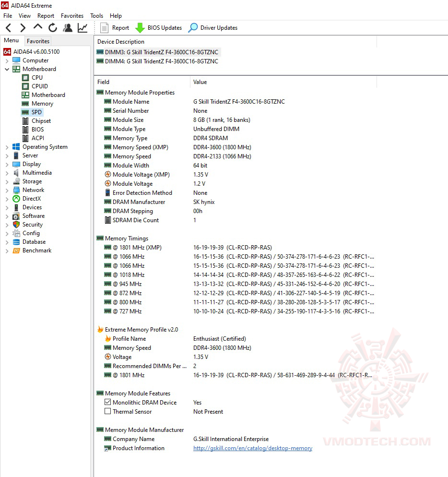Click the Value column header
This screenshot has width=448, height=477.
(284, 82)
